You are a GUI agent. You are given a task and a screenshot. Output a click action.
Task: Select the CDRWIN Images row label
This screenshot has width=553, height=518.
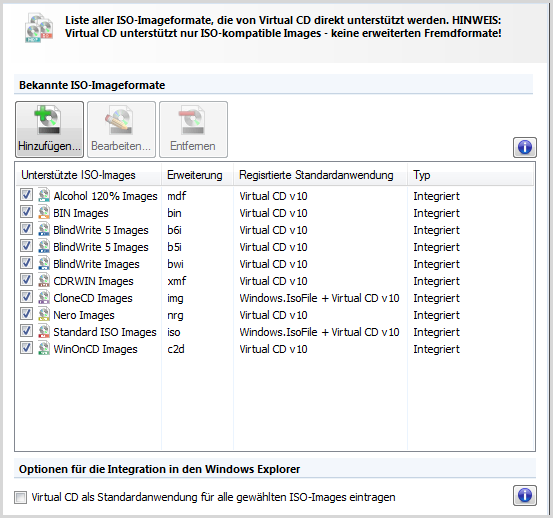click(x=93, y=281)
